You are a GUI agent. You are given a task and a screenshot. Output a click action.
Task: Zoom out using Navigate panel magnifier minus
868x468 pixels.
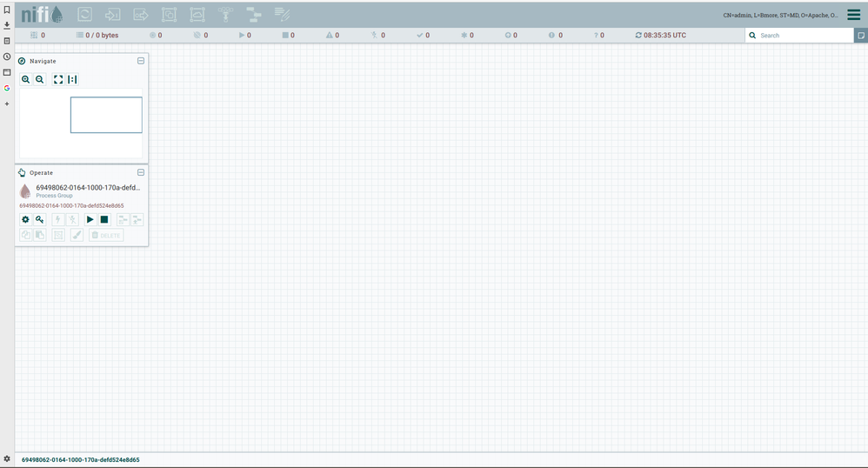point(39,79)
